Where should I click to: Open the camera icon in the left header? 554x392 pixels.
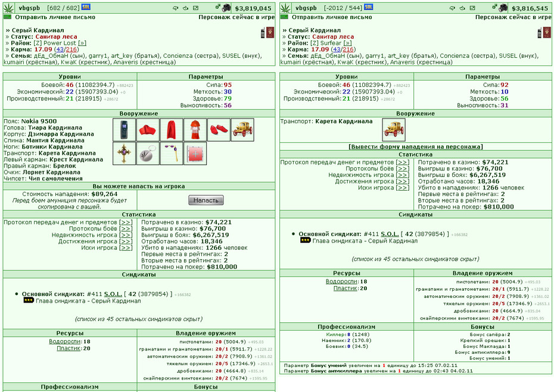click(226, 8)
